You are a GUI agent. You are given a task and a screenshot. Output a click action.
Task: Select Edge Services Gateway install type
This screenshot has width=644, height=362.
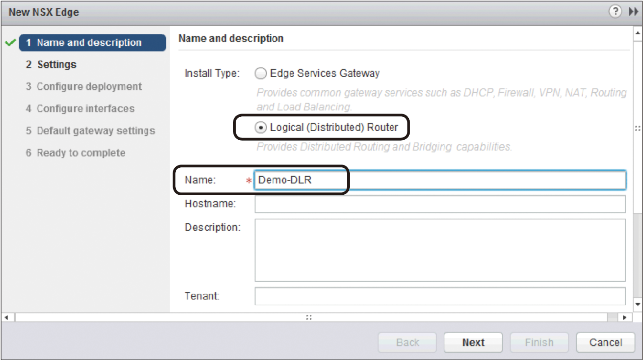click(x=260, y=73)
